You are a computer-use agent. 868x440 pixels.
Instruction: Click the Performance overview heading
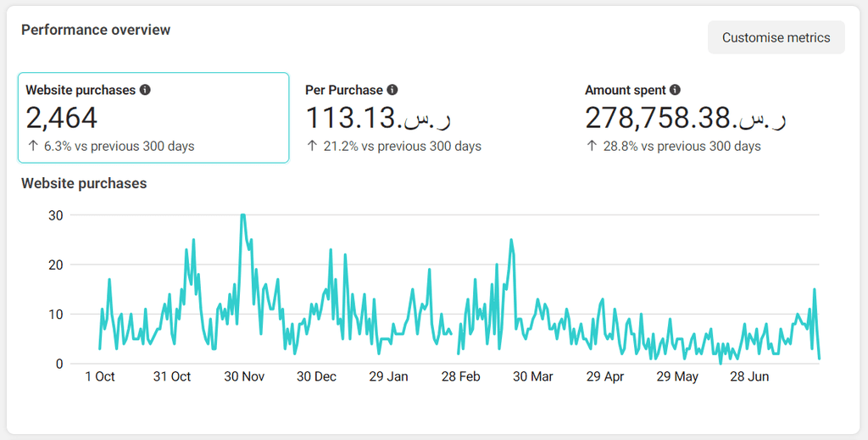click(96, 30)
